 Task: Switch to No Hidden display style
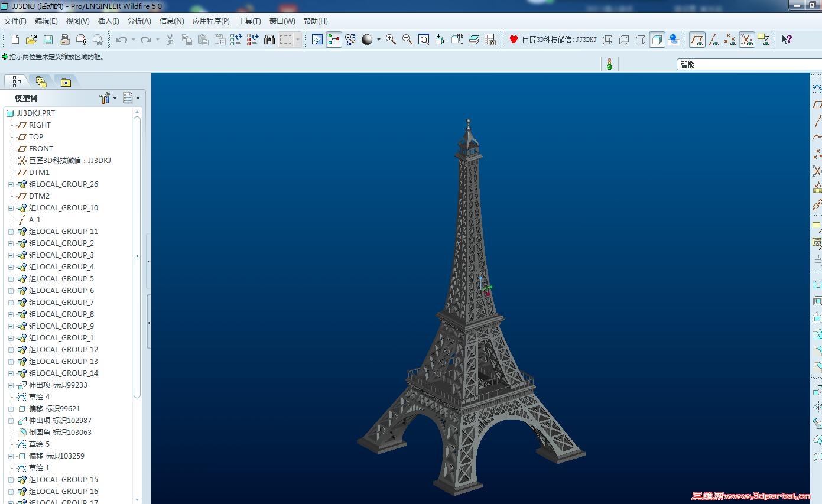tap(641, 40)
